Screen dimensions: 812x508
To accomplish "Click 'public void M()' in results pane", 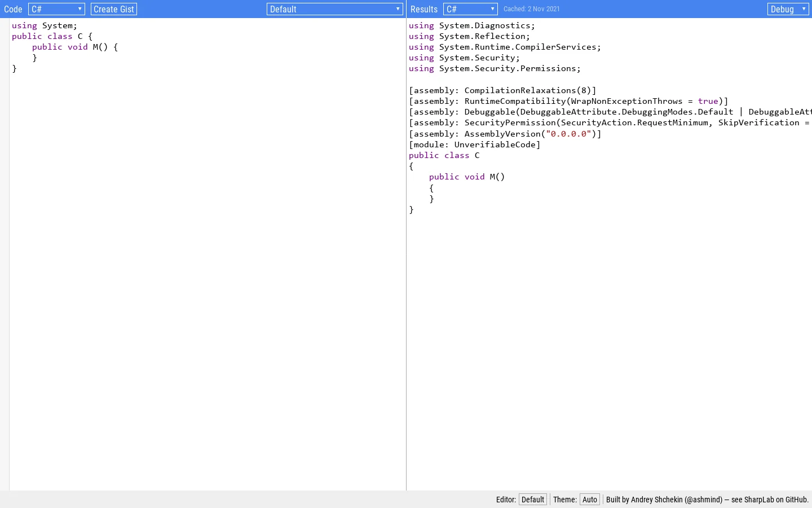I will coord(467,177).
